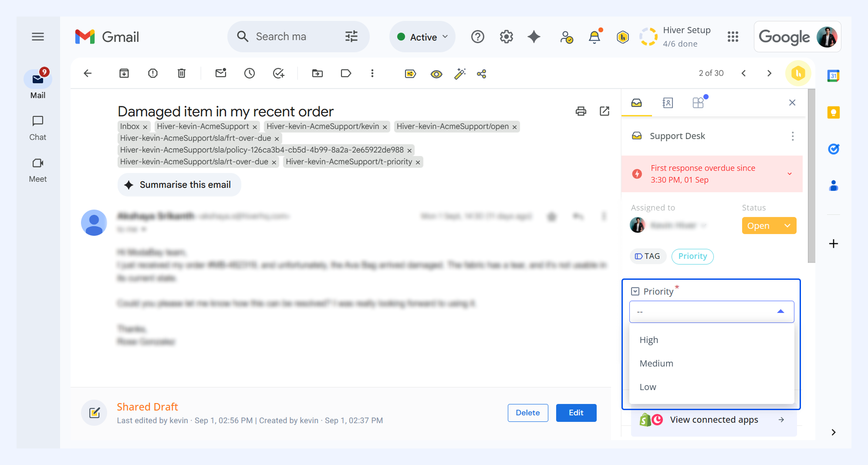Open the main menu hamburger icon
Screen dimensions: 868x465
tap(38, 37)
